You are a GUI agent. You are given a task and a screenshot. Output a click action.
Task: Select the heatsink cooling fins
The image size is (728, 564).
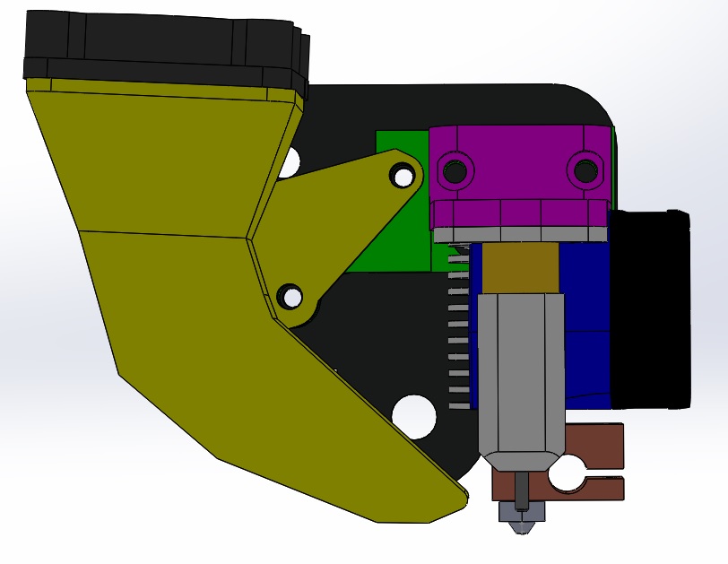click(x=459, y=327)
